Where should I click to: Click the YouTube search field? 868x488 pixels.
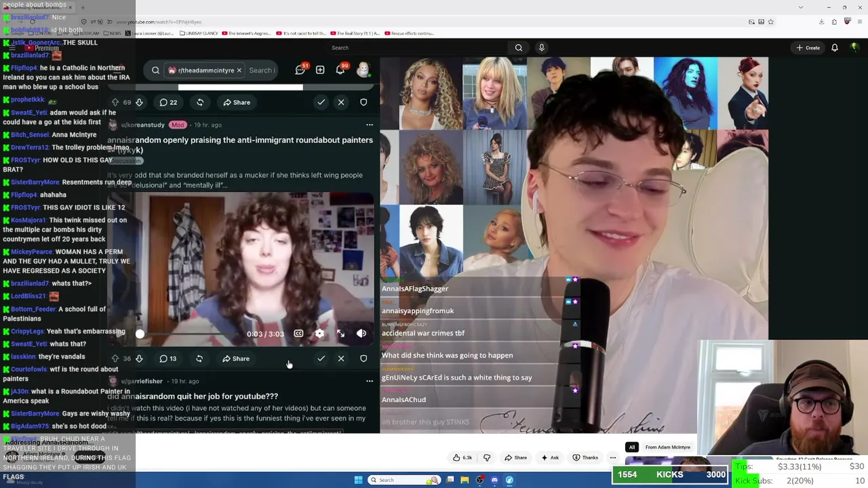coord(417,47)
